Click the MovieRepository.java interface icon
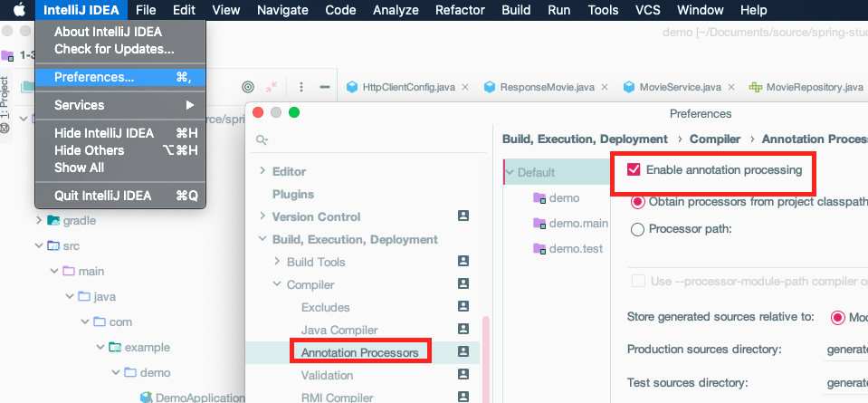Image resolution: width=868 pixels, height=403 pixels. tap(755, 87)
